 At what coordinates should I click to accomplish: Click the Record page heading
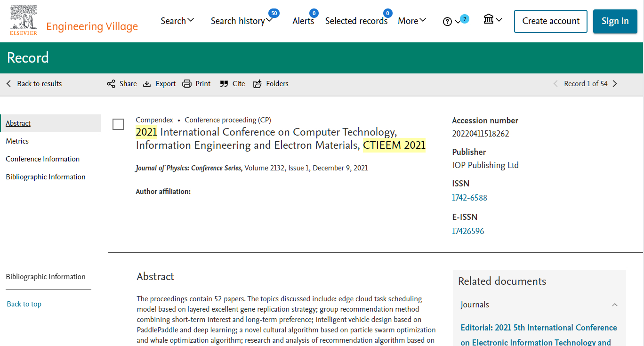pyautogui.click(x=28, y=58)
